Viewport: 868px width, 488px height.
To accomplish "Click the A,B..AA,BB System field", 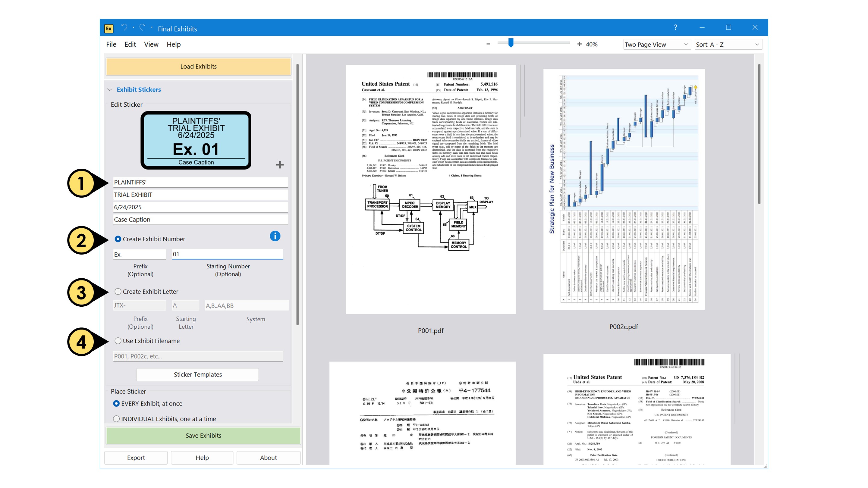I will [x=247, y=305].
